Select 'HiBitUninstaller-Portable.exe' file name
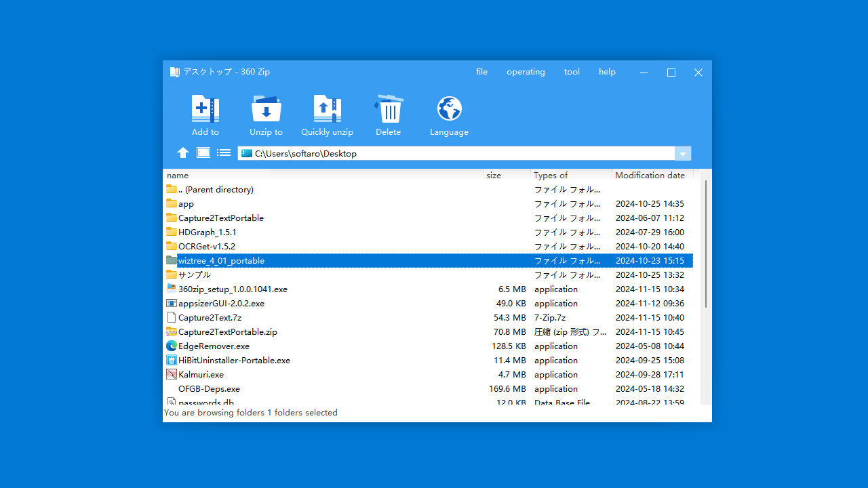Screen dimensions: 868x488 coord(234,361)
